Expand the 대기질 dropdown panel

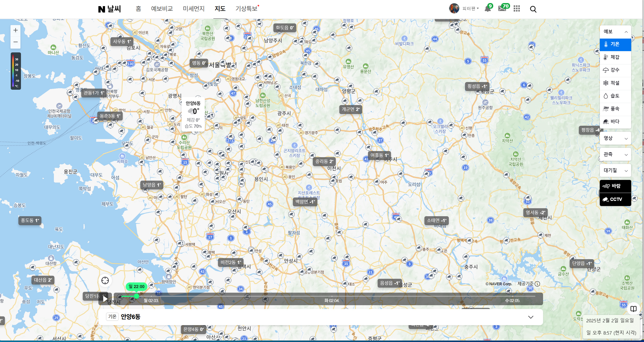[615, 170]
